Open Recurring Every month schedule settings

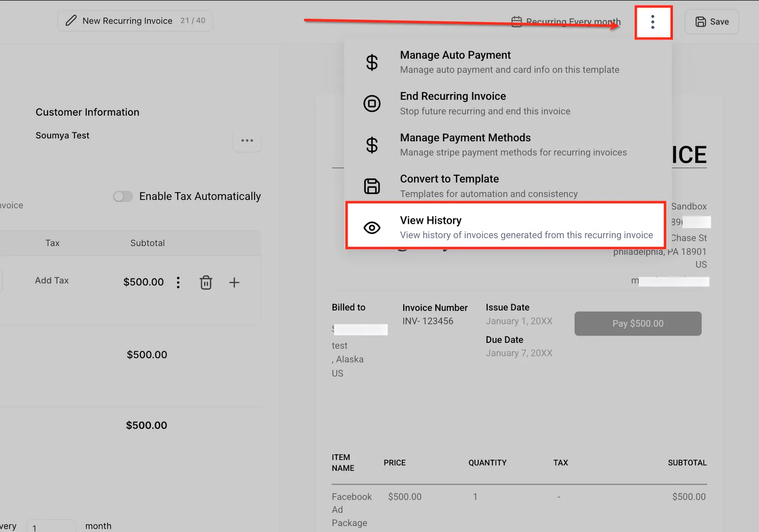coord(566,22)
